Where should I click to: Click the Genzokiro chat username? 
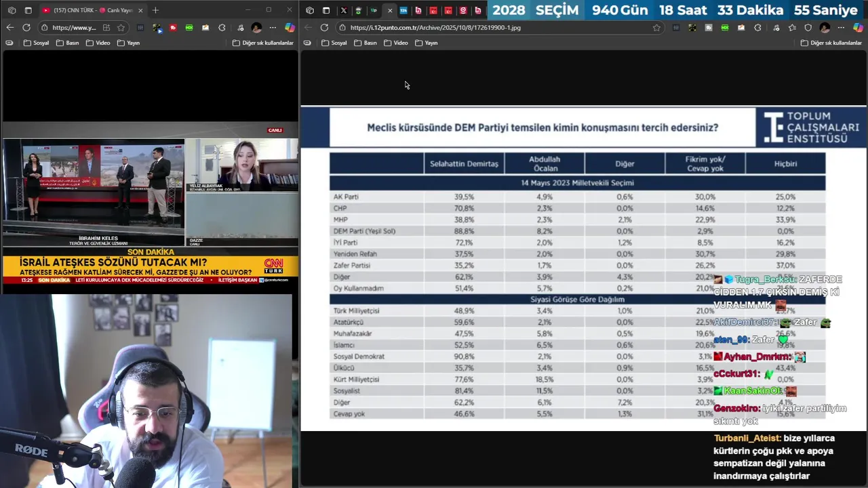coord(736,409)
